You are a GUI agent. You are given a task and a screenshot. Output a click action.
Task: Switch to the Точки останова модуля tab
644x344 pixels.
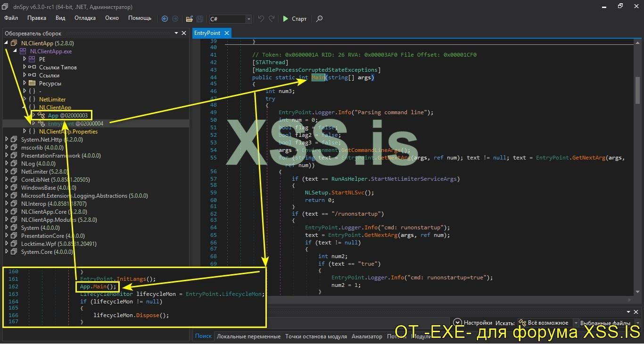[x=316, y=336]
